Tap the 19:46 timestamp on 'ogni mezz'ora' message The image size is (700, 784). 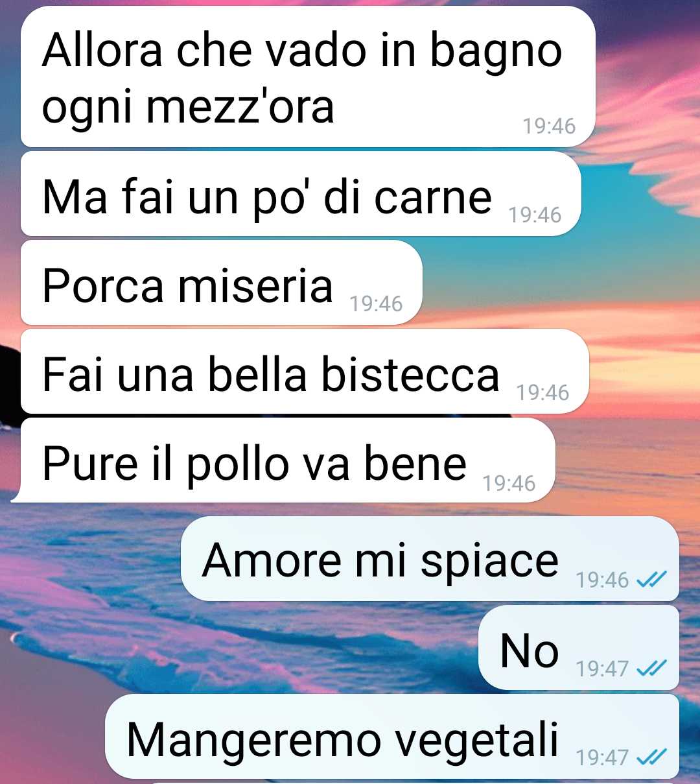point(549,126)
